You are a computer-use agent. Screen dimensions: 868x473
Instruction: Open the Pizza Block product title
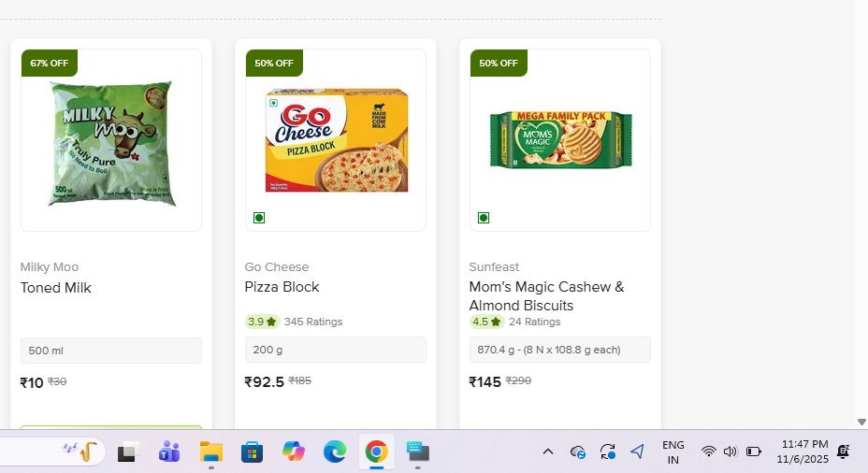(282, 287)
